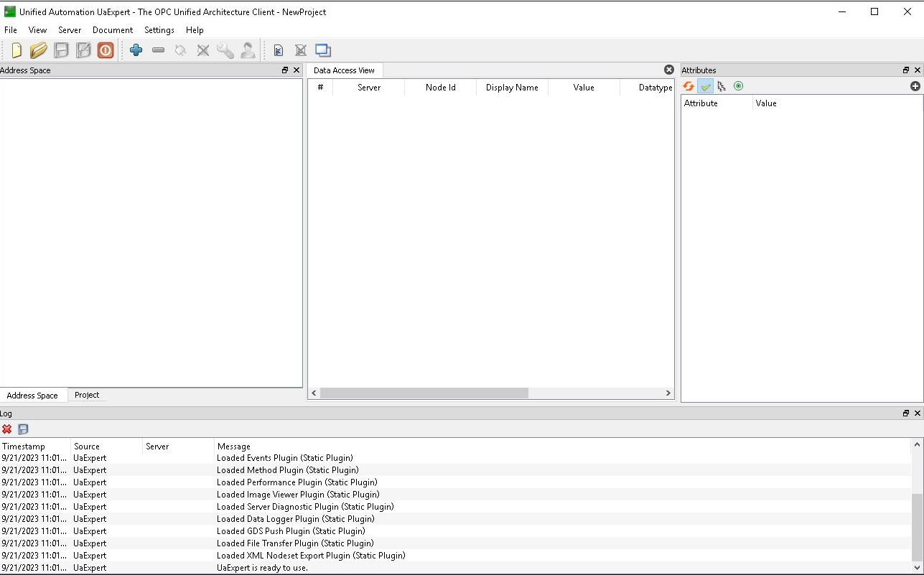The image size is (924, 575).
Task: Create a new project document icon
Action: click(x=17, y=50)
